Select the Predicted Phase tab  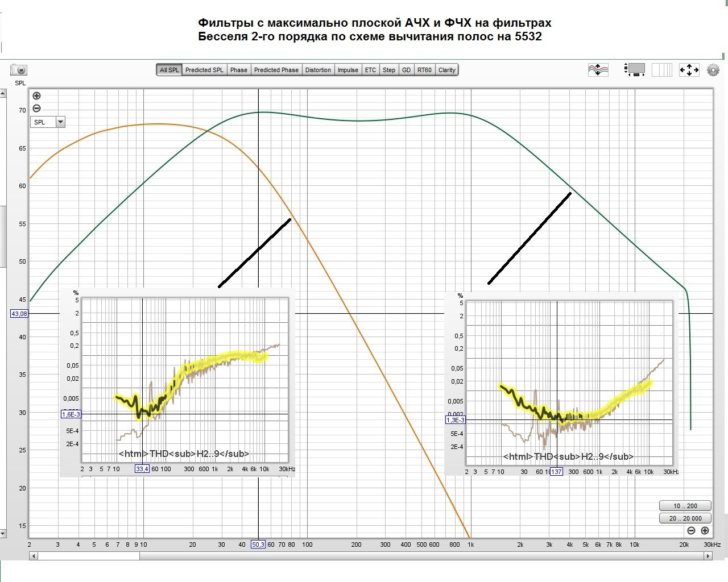point(276,70)
